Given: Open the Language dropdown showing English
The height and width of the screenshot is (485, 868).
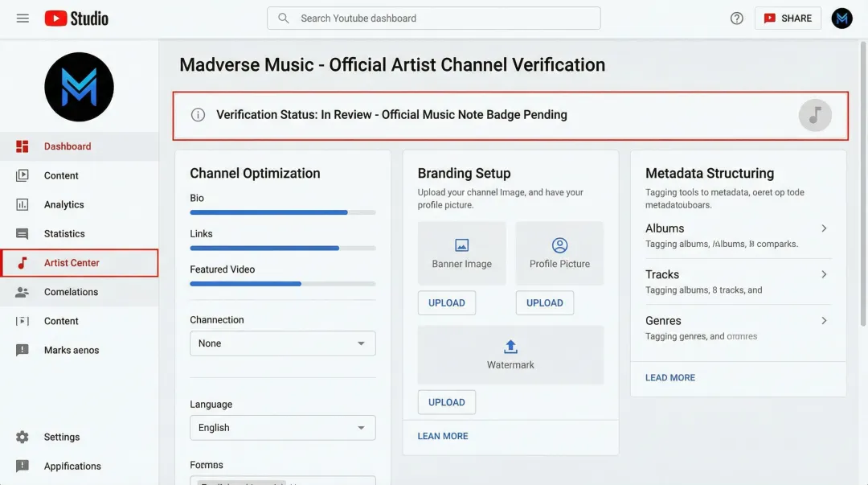Looking at the screenshot, I should (282, 428).
